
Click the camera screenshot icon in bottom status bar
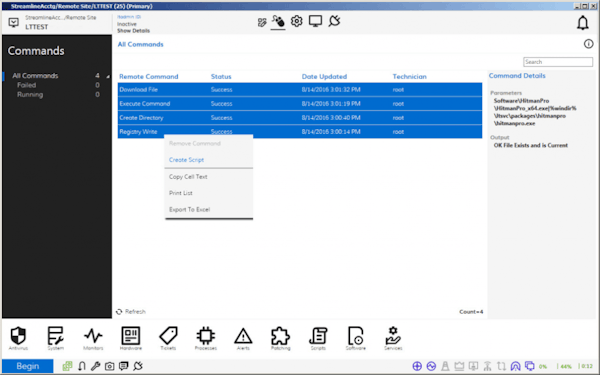[x=109, y=367]
